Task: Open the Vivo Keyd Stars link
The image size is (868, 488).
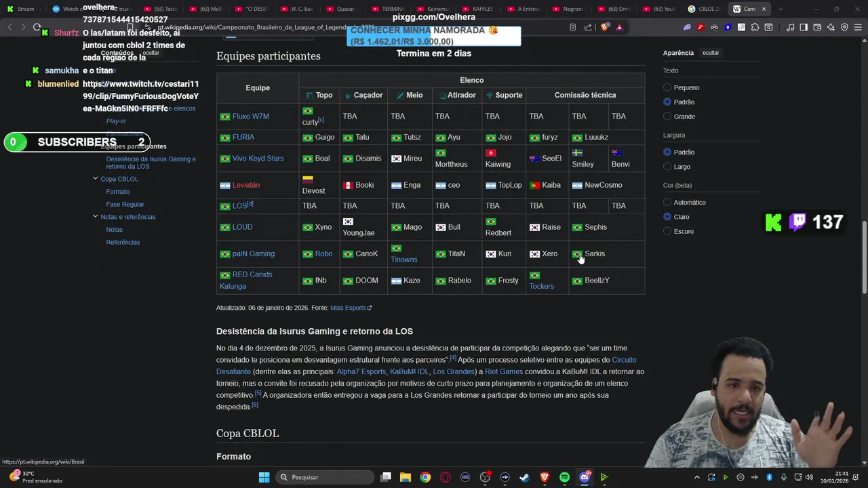Action: click(258, 159)
